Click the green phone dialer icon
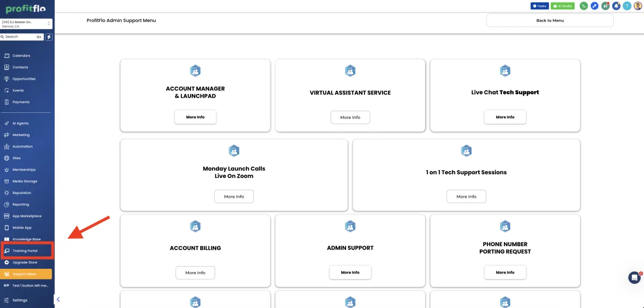 point(583,6)
